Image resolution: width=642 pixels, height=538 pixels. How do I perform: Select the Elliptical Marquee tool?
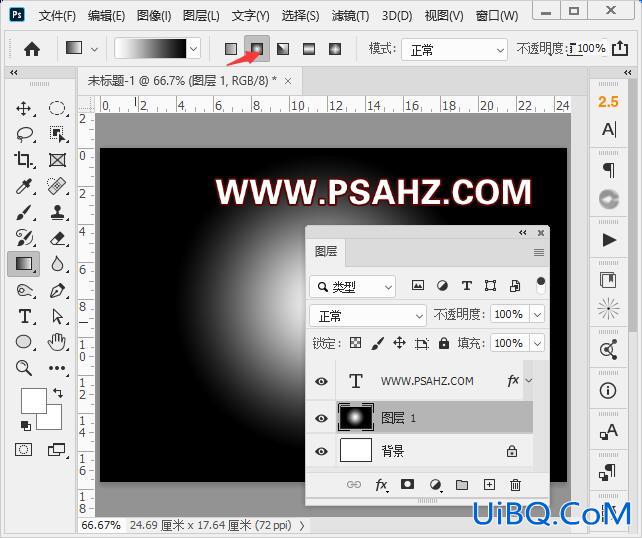click(x=57, y=109)
